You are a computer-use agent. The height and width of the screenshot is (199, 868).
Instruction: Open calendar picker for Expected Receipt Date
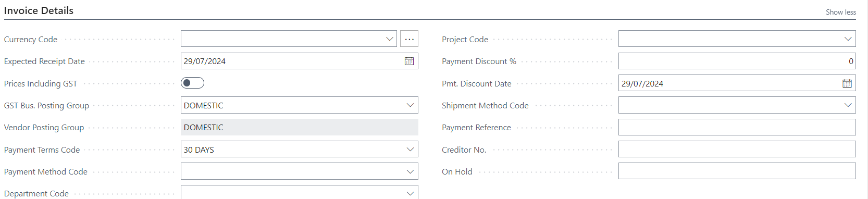point(410,61)
